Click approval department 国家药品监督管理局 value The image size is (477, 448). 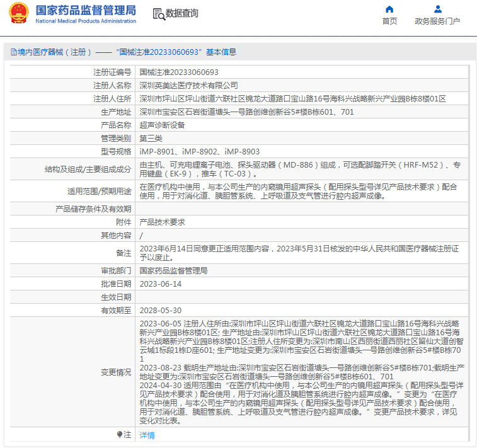pyautogui.click(x=173, y=270)
